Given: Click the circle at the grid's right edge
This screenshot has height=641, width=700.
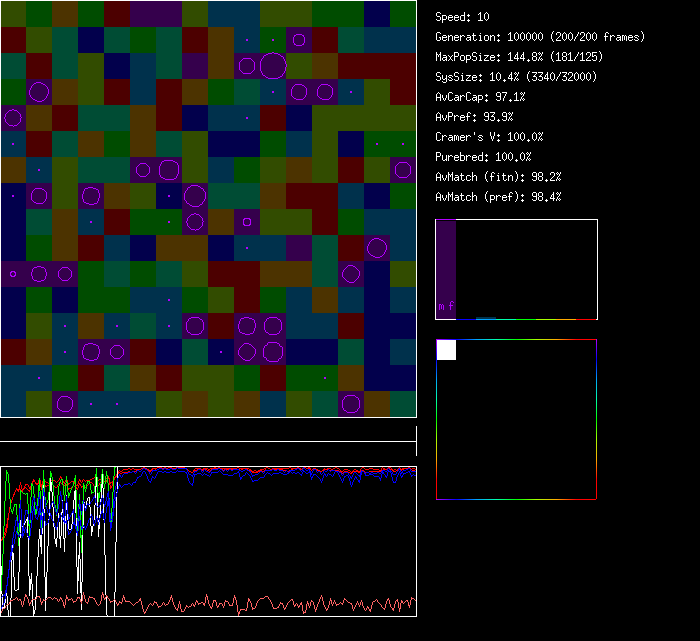Looking at the screenshot, I should [403, 170].
